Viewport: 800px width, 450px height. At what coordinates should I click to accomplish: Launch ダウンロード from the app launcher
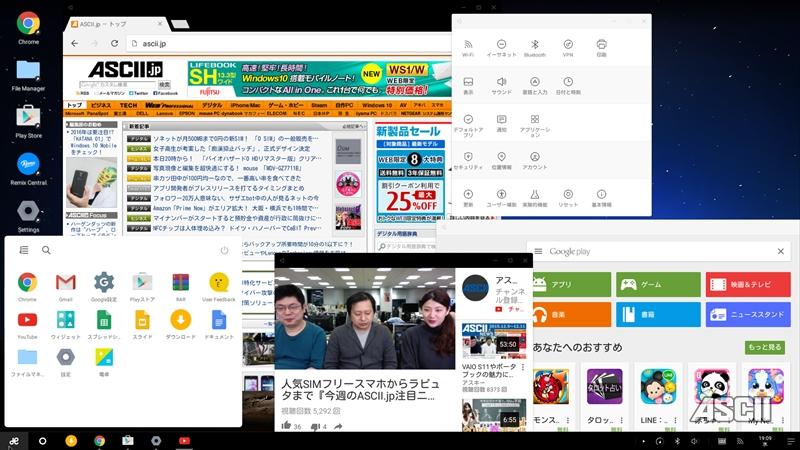[181, 324]
